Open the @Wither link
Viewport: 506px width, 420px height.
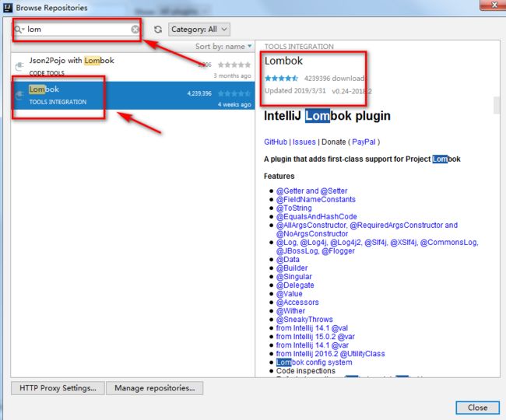click(x=290, y=311)
